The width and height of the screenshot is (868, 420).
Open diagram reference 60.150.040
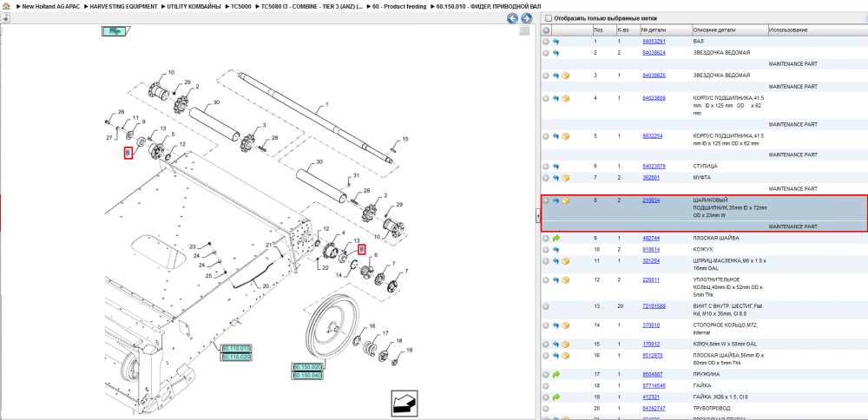click(x=308, y=376)
